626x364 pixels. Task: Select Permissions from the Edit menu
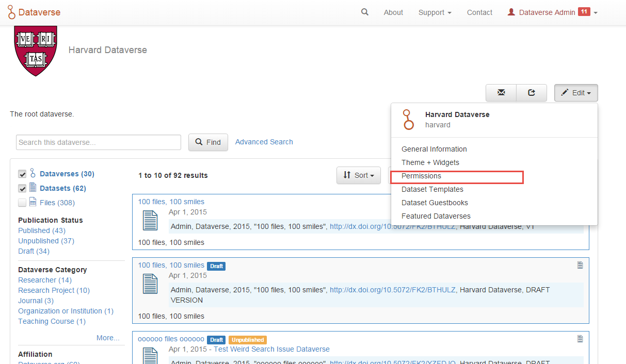421,176
